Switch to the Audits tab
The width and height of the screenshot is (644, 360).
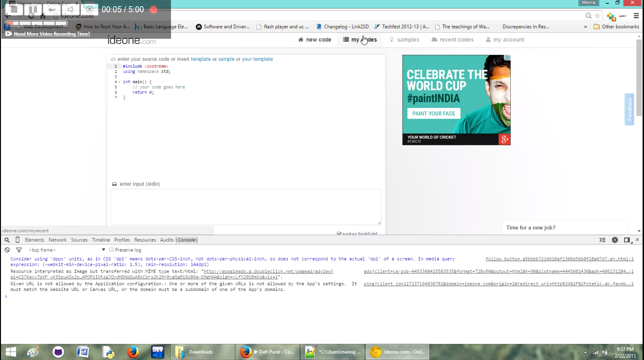[167, 240]
